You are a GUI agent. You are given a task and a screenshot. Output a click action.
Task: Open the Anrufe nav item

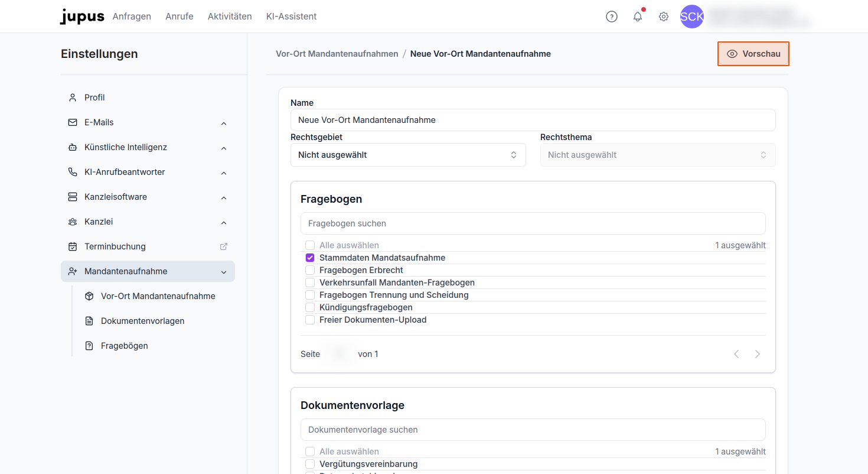180,17
